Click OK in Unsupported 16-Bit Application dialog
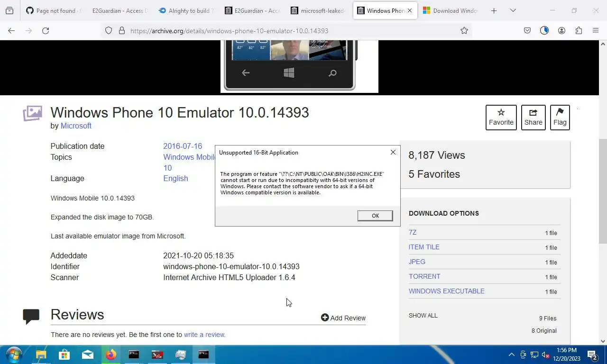Viewport: 607px width, 364px height. point(375,216)
